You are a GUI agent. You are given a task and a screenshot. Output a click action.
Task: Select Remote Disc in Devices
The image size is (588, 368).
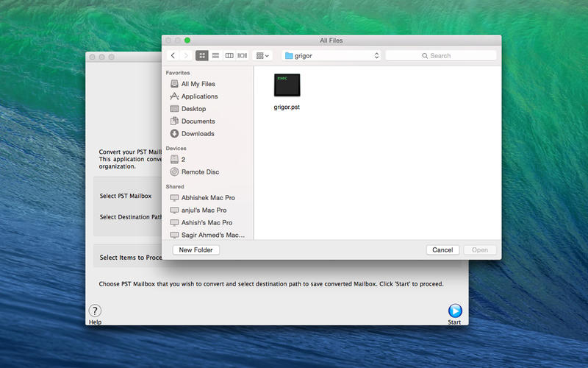[200, 171]
